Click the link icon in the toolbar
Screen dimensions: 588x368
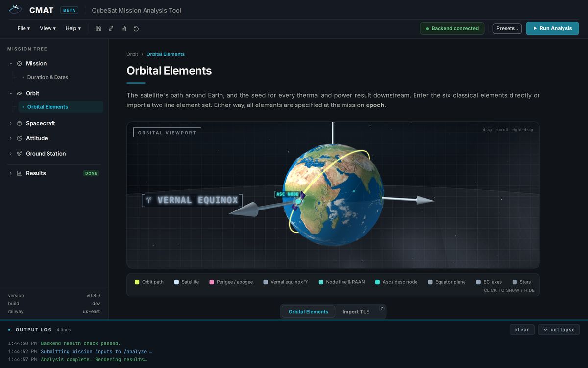pyautogui.click(x=111, y=28)
